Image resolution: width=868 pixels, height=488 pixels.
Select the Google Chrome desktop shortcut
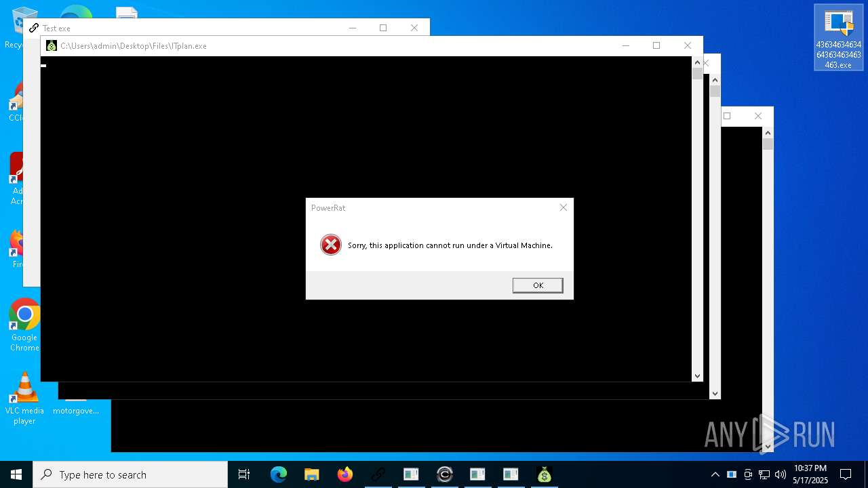click(x=24, y=325)
